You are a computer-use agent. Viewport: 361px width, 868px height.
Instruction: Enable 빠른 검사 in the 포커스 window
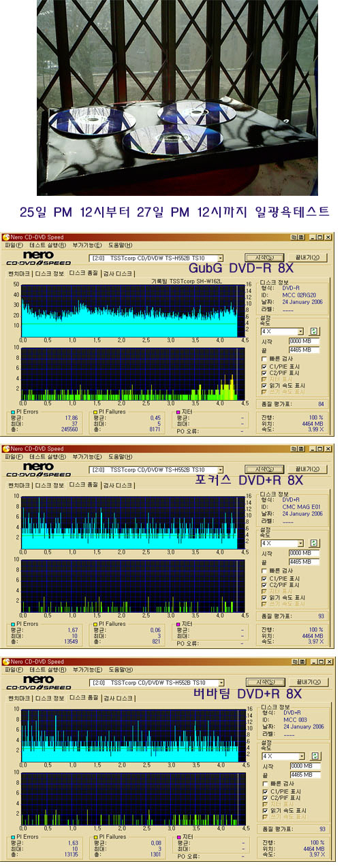coord(264,571)
